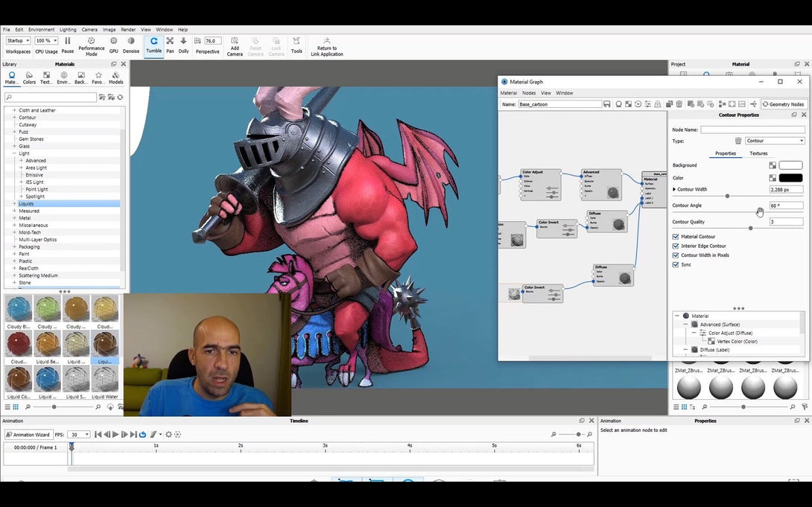The width and height of the screenshot is (812, 507).
Task: Open the Render menu
Action: pyautogui.click(x=128, y=30)
